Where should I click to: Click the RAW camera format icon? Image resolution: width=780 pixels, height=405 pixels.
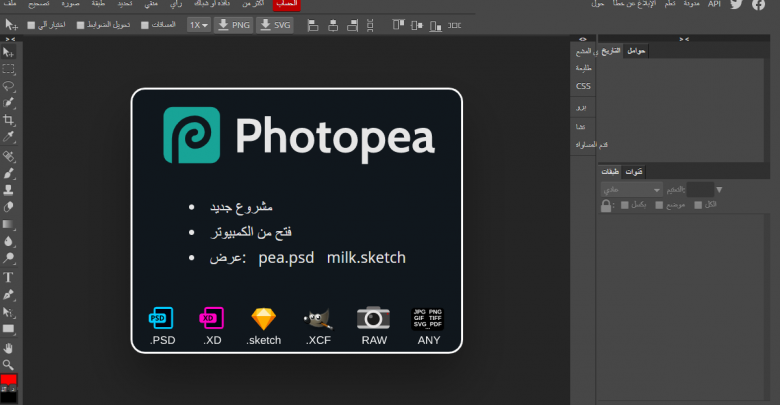[374, 318]
